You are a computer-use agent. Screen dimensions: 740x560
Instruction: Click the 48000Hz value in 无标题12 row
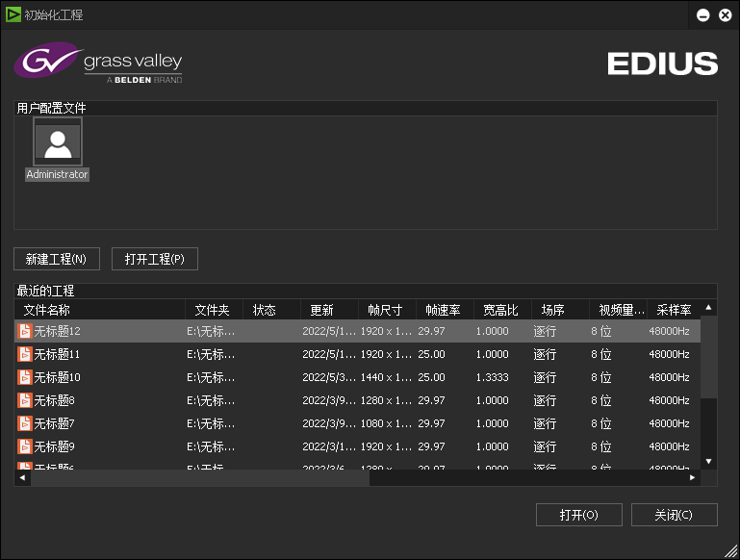(669, 331)
